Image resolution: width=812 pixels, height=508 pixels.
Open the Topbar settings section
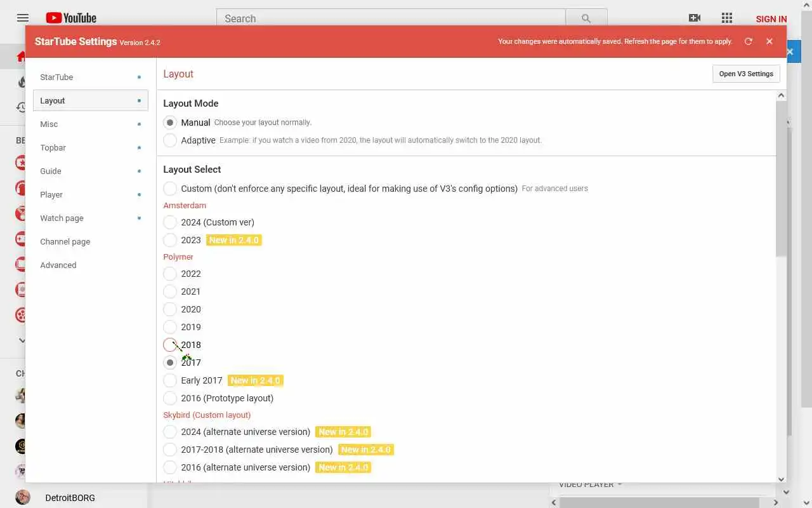click(91, 147)
